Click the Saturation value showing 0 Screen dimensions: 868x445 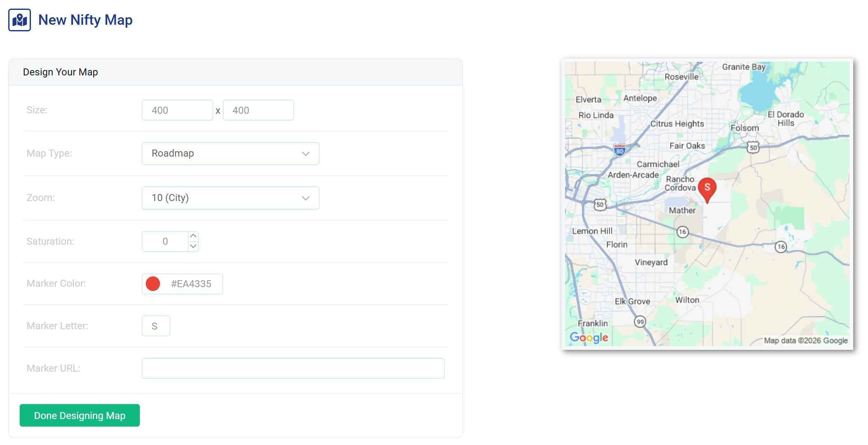pyautogui.click(x=165, y=241)
